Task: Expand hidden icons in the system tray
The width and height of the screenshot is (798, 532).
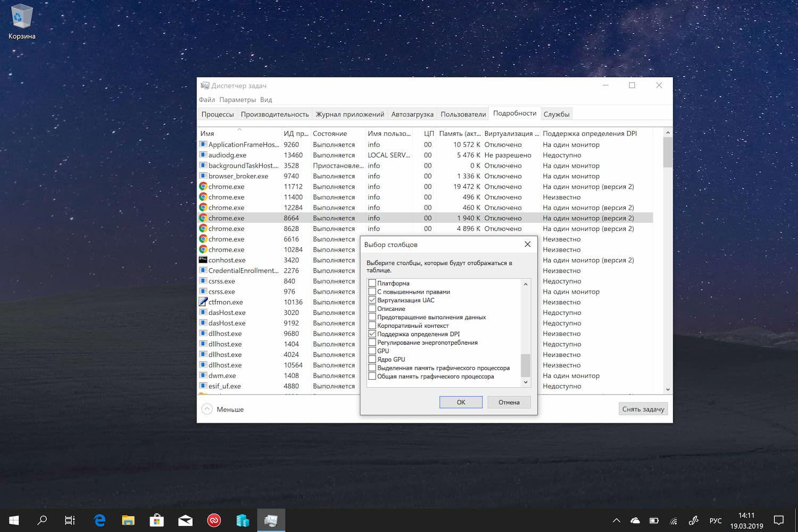Action: coord(616,520)
